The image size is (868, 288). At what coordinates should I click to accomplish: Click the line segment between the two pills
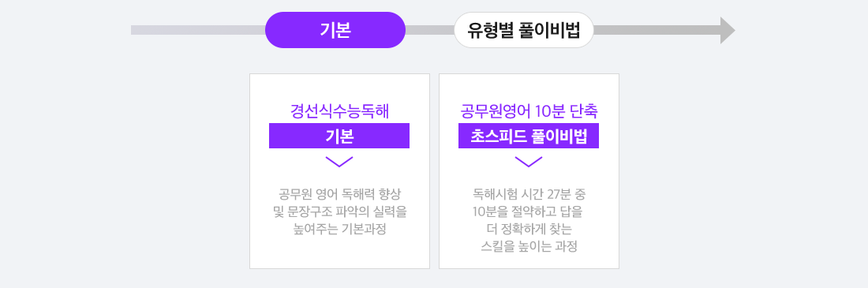click(429, 30)
